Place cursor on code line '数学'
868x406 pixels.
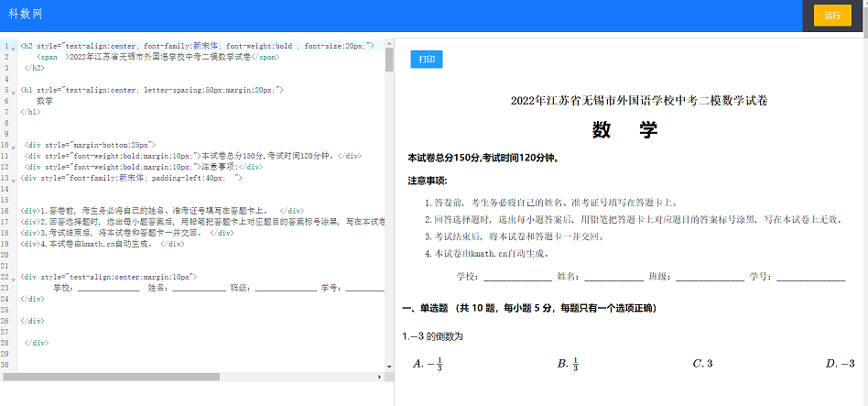[x=45, y=101]
